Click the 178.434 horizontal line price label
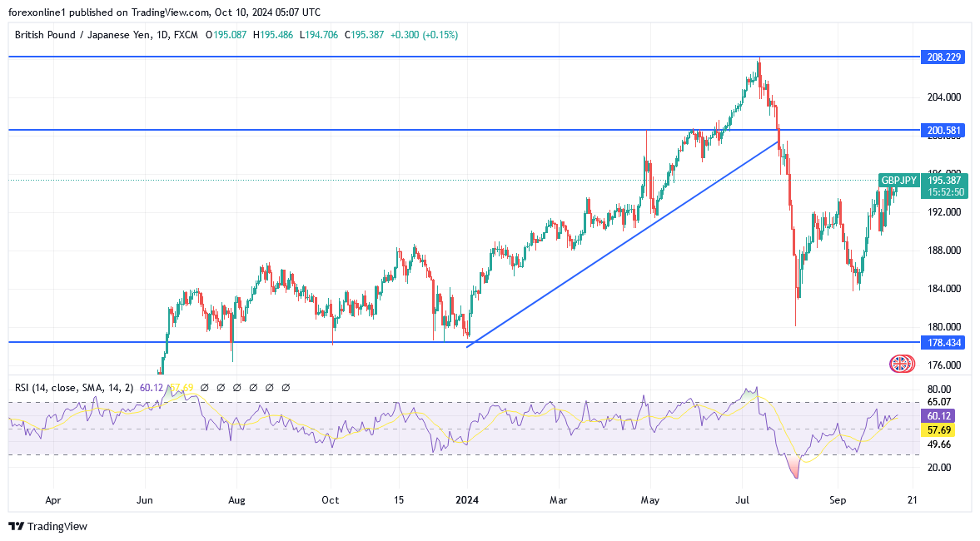The height and width of the screenshot is (541, 980). pos(944,342)
